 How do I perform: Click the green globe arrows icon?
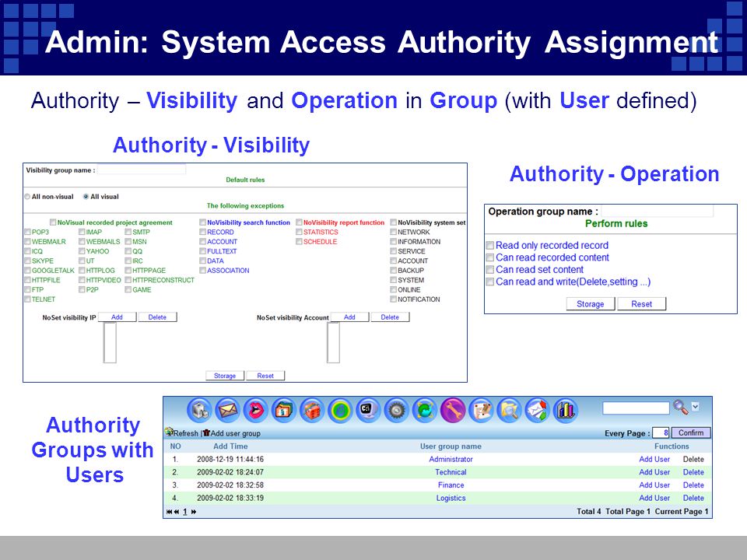tap(425, 410)
